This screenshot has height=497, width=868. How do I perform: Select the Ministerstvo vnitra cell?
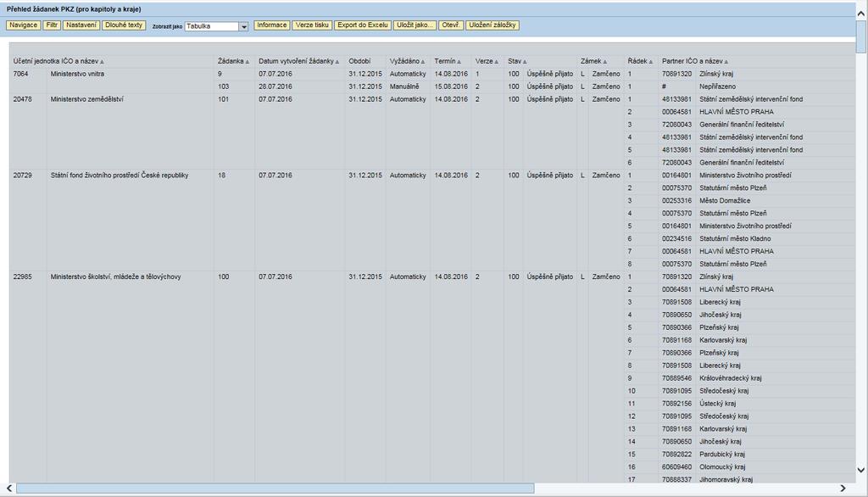(x=77, y=74)
